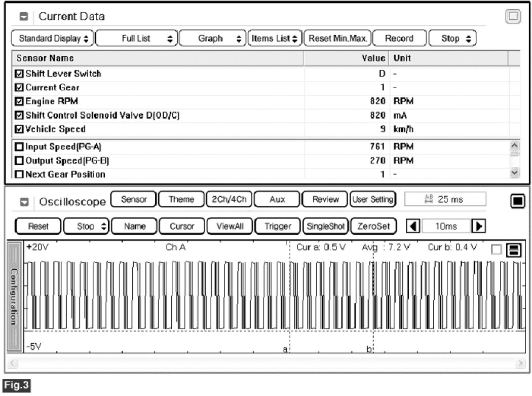
Task: Select the 2Ch/4Ch oscilloscope option
Action: pyautogui.click(x=229, y=199)
